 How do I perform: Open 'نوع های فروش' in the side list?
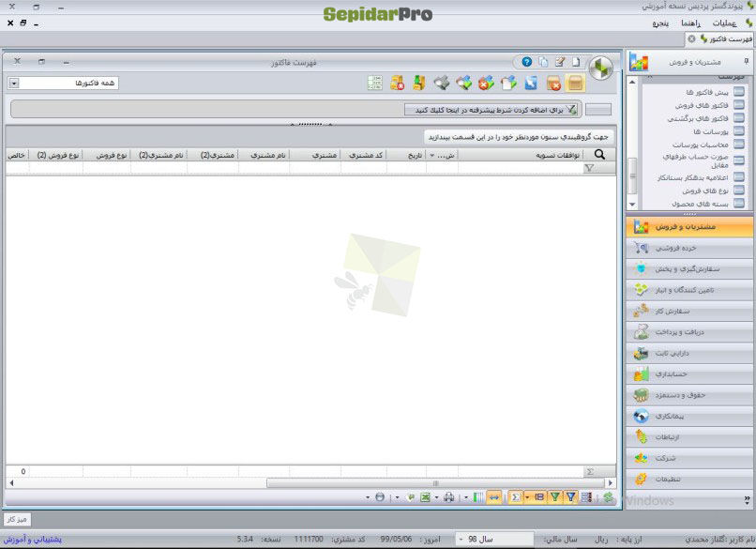tap(705, 191)
